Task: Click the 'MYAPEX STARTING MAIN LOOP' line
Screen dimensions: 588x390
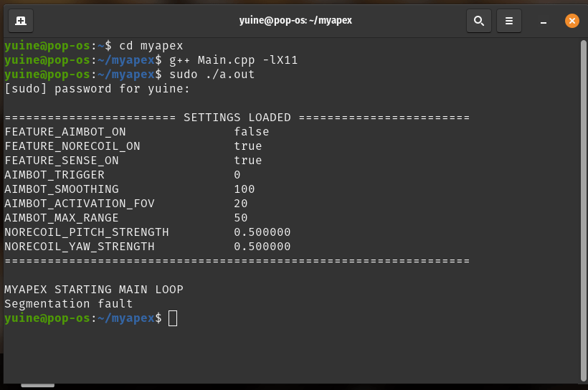Action: coord(94,290)
